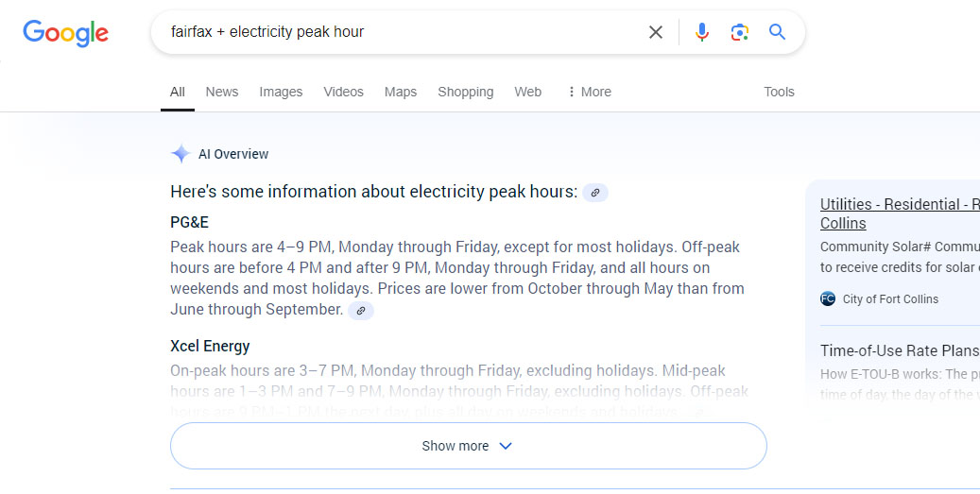Open source link icon after PG&E paragraph
This screenshot has width=980, height=494.
pyautogui.click(x=361, y=311)
